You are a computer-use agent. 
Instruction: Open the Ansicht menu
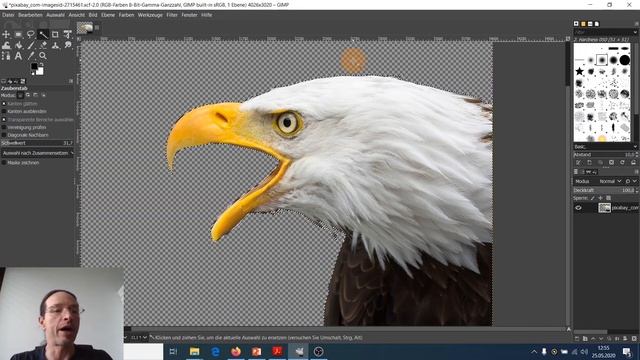(77, 15)
